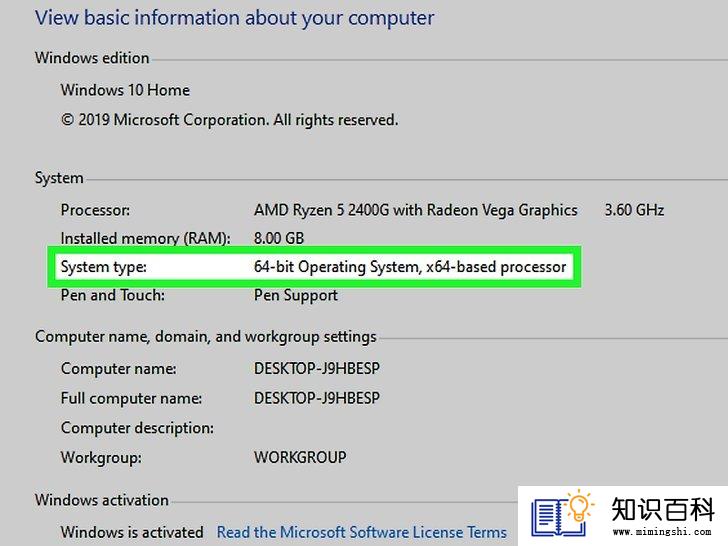The image size is (728, 546).
Task: Click the WORKGROUP value
Action: pos(300,457)
